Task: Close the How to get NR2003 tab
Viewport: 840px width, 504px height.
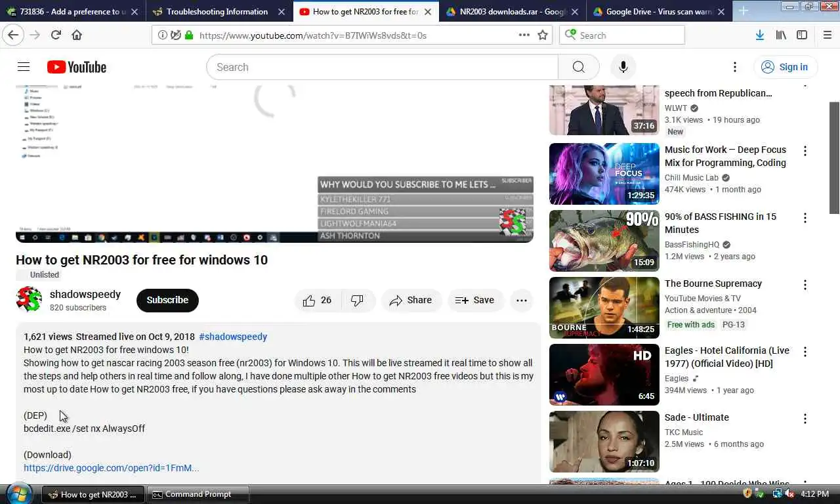Action: [x=428, y=12]
